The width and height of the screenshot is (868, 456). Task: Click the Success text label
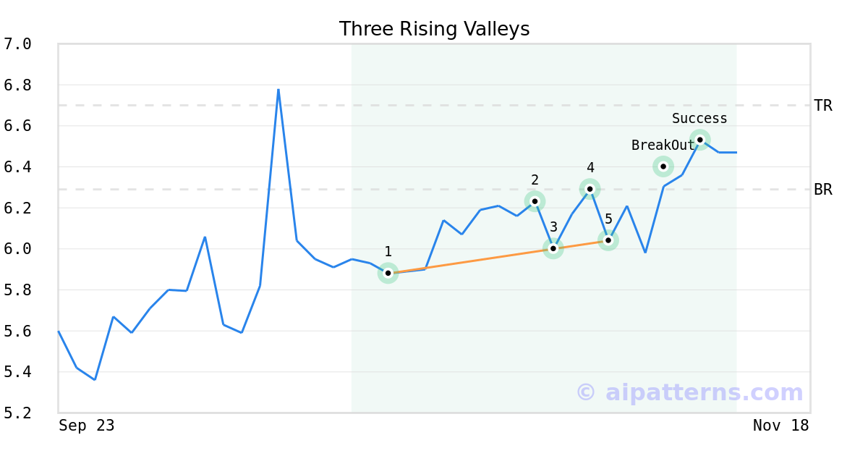tap(699, 119)
